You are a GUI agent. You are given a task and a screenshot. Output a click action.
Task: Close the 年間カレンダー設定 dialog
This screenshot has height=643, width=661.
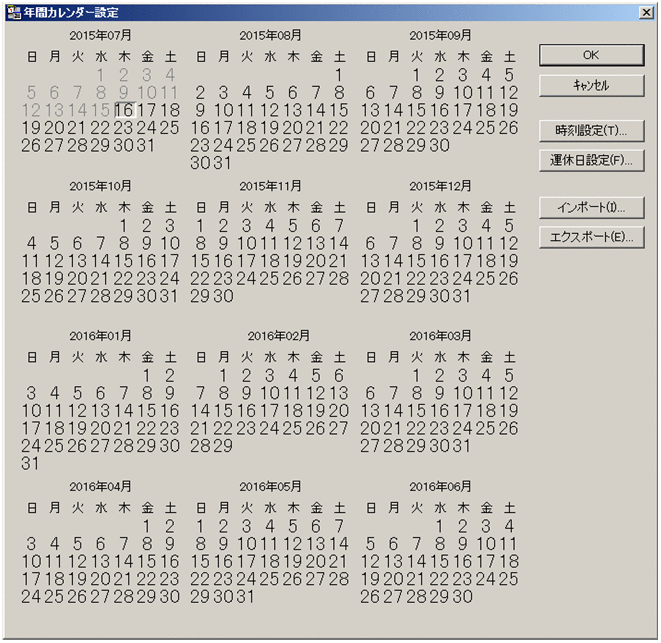[x=646, y=12]
